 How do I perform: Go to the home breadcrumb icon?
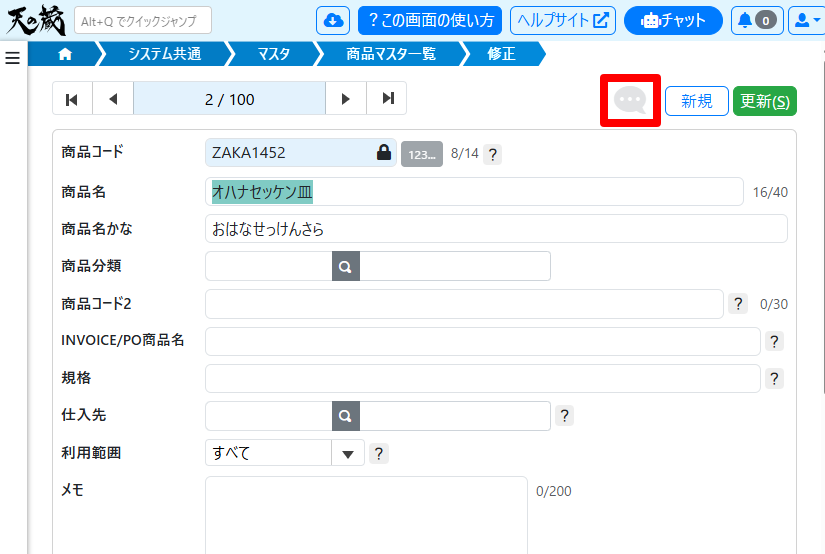coord(66,54)
